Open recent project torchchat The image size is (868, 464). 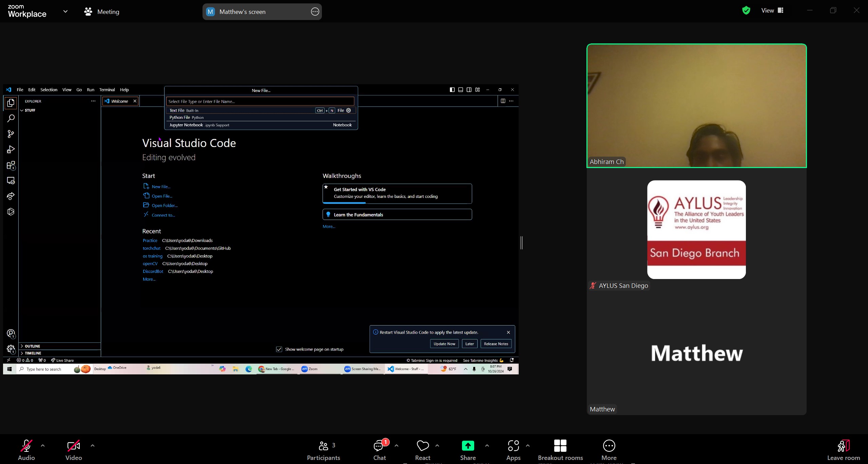151,248
